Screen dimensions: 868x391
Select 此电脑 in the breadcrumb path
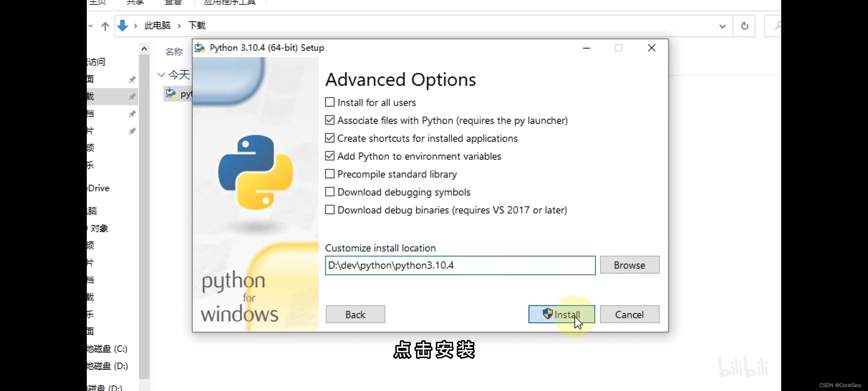pyautogui.click(x=157, y=26)
